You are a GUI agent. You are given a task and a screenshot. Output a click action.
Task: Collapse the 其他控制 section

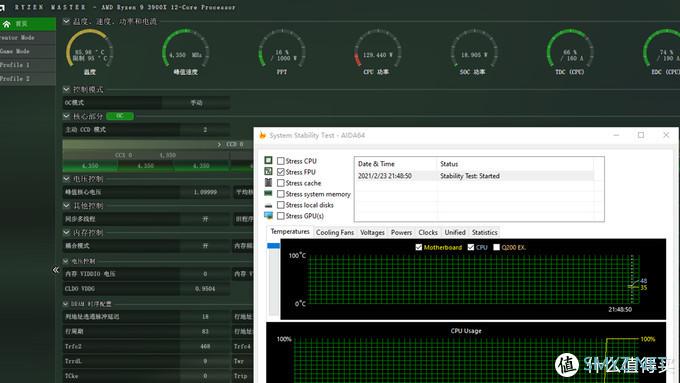(66, 206)
